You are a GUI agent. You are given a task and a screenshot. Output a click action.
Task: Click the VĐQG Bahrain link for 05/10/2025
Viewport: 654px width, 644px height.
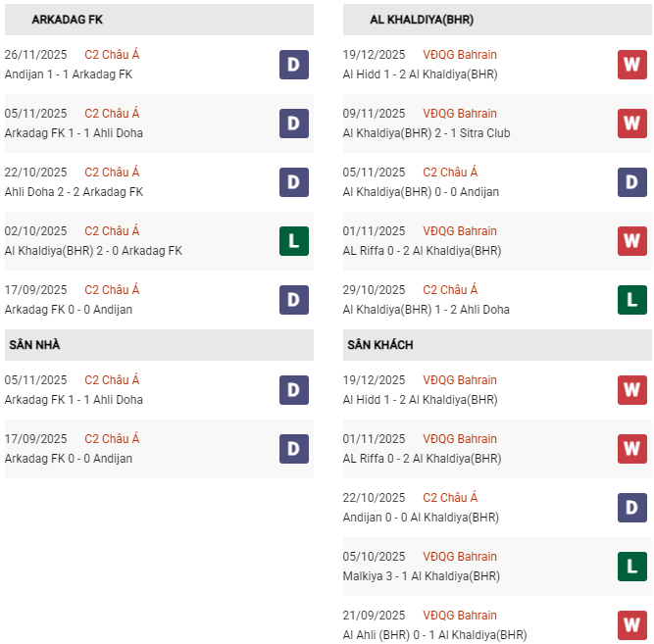[460, 557]
